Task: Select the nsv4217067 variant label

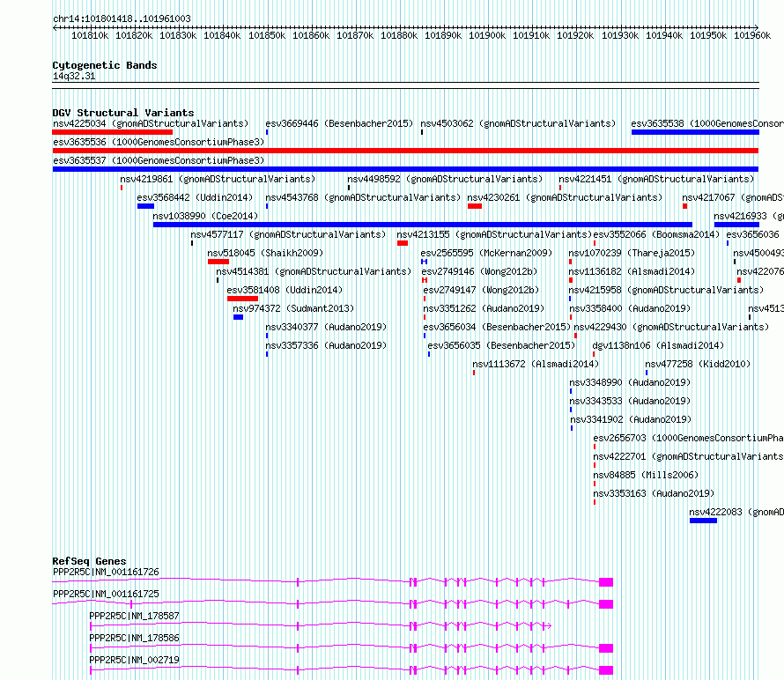Action: [x=733, y=197]
